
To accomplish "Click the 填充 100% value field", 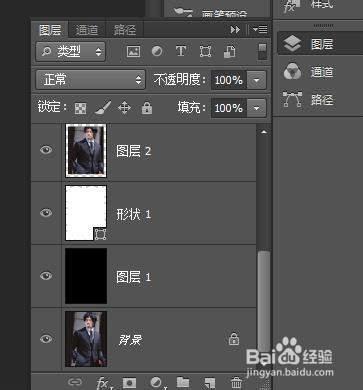I will [x=229, y=108].
